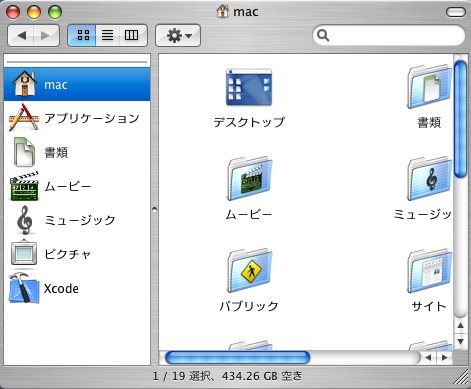The image size is (471, 389).
Task: Select the デスクトップ folder icon
Action: tap(249, 87)
